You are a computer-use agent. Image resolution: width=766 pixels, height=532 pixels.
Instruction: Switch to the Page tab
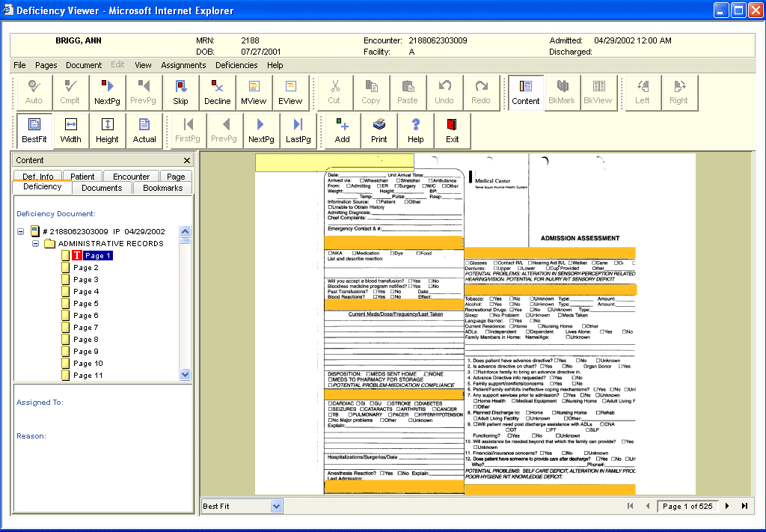176,177
